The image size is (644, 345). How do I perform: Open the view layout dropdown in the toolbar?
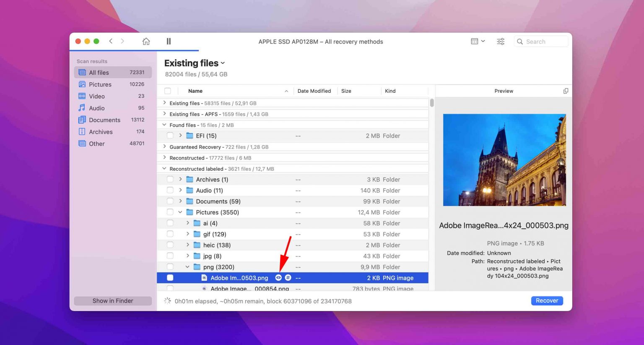tap(478, 41)
